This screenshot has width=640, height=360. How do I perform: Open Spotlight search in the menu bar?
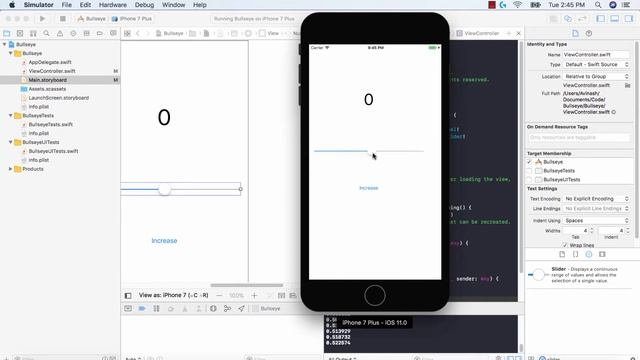point(598,5)
